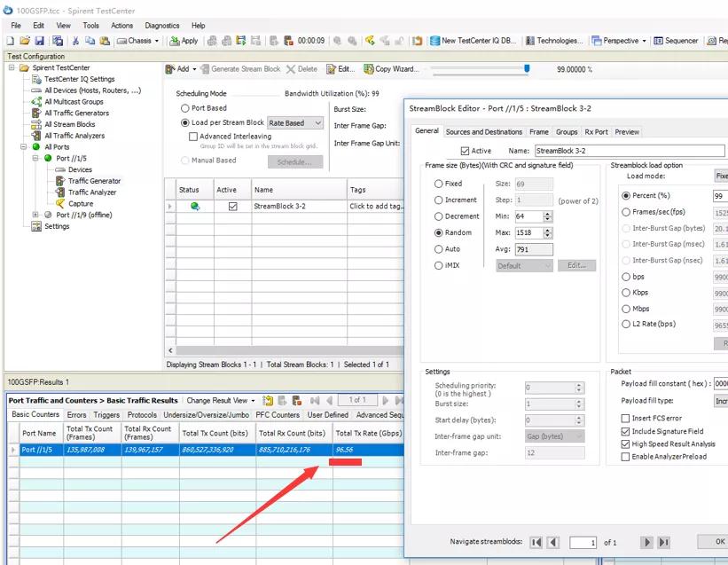The image size is (728, 565).
Task: Toggle Include Signature Field checkbox
Action: click(625, 432)
